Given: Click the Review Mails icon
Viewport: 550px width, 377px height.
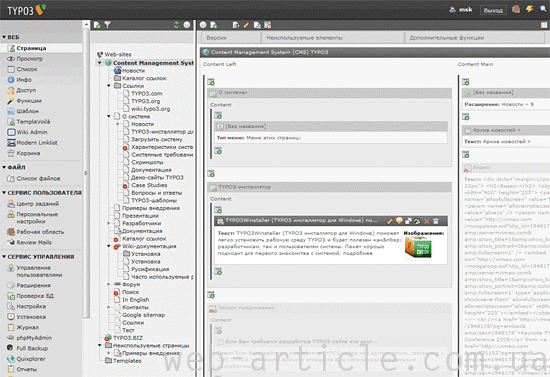Looking at the screenshot, I should tap(11, 242).
